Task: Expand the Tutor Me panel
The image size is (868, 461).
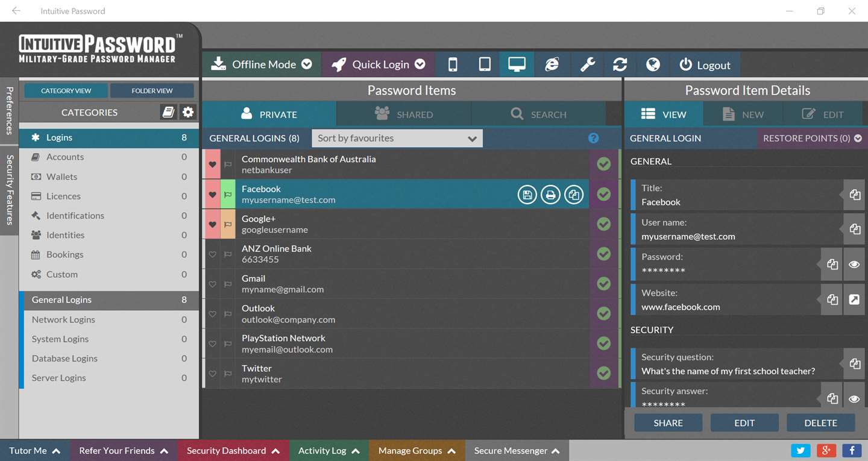Action: click(x=34, y=450)
